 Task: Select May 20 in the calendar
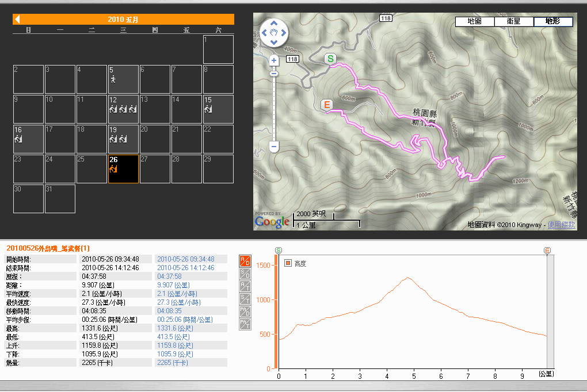pos(155,139)
